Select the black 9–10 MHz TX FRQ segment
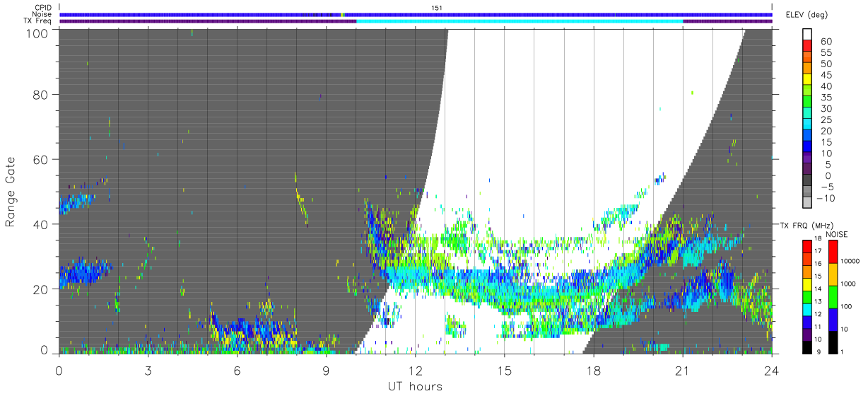Viewport: 868px width, 401px height. point(807,346)
